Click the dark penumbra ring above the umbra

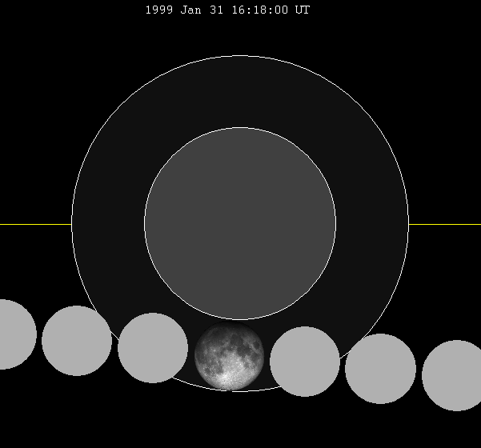tap(240, 92)
